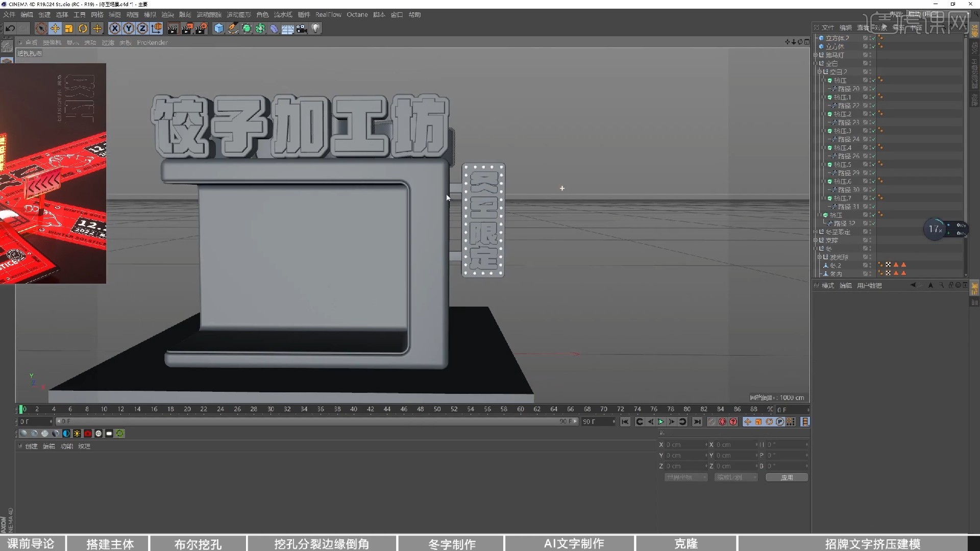
Task: Open the scale mode dropdown beside the apply button
Action: tap(736, 478)
